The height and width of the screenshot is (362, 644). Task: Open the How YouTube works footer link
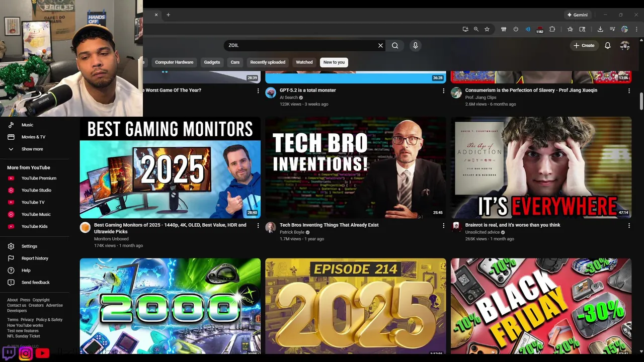coord(25,325)
